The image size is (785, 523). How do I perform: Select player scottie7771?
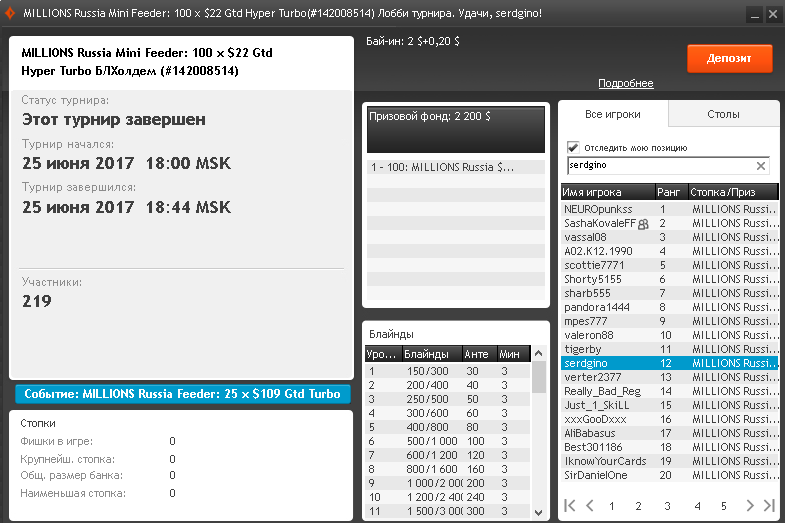tap(670, 265)
